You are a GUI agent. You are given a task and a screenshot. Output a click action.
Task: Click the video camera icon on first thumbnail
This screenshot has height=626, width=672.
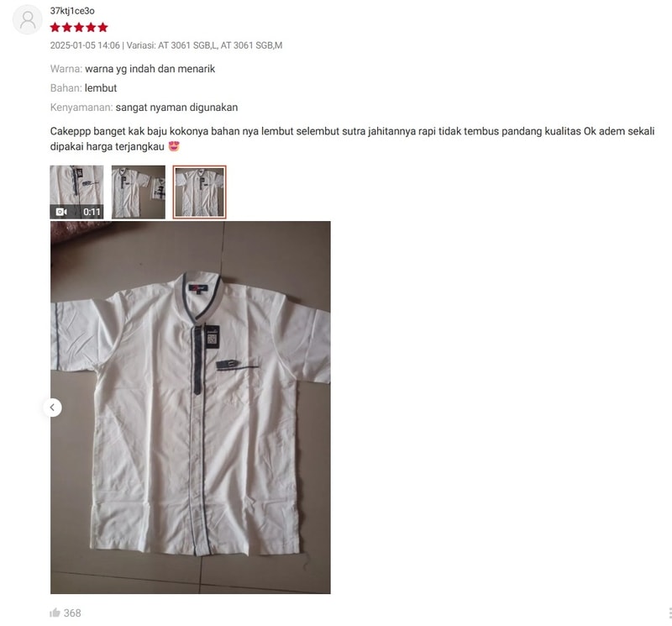(x=61, y=212)
